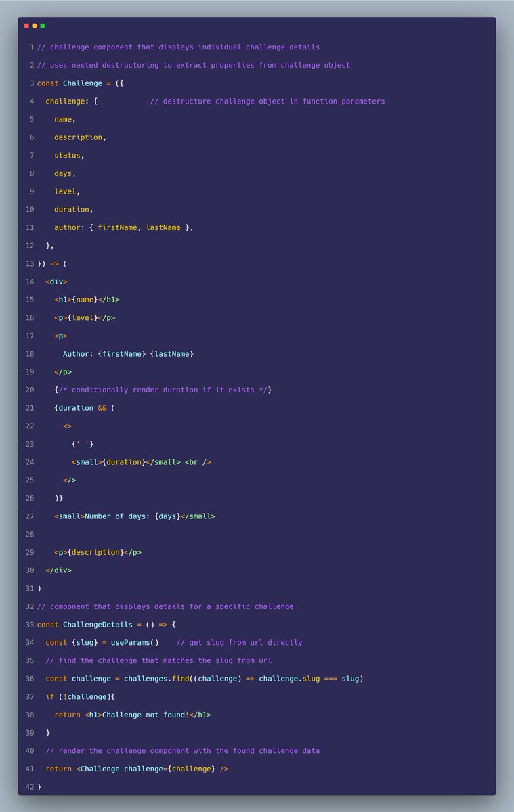Click 'Author:' text on line 18

point(79,354)
